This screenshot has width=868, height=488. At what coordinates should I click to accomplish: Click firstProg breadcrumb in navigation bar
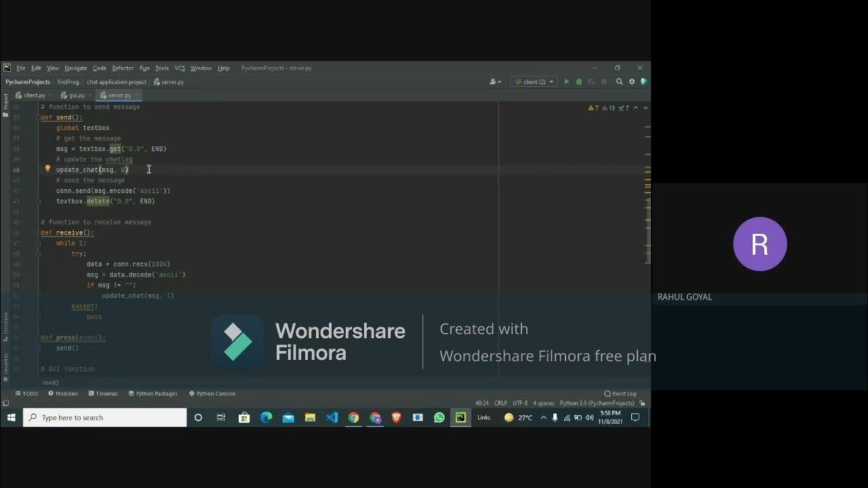pyautogui.click(x=68, y=82)
